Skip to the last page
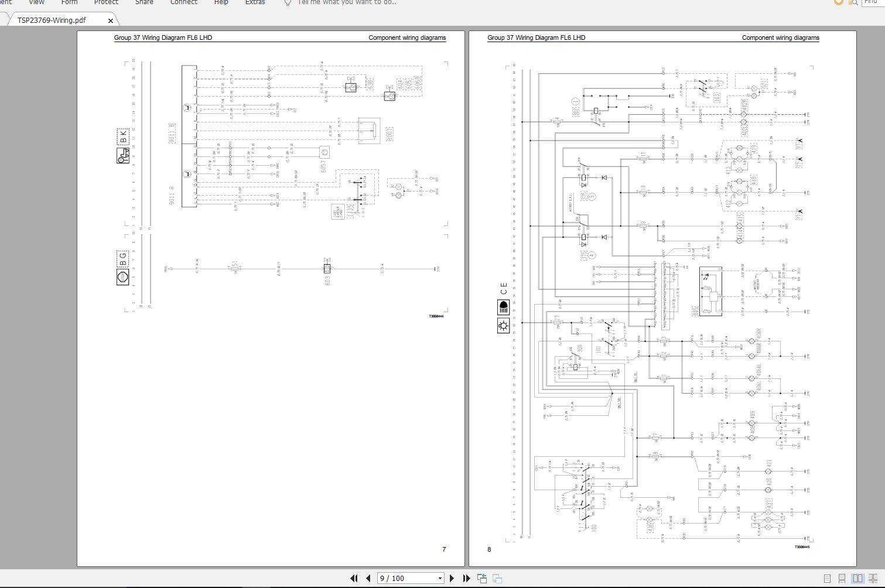 466,578
